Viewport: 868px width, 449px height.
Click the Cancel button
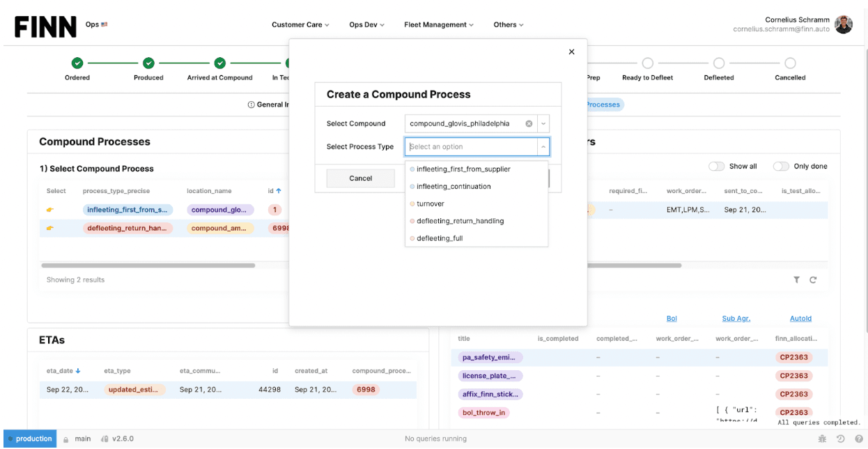pyautogui.click(x=360, y=178)
